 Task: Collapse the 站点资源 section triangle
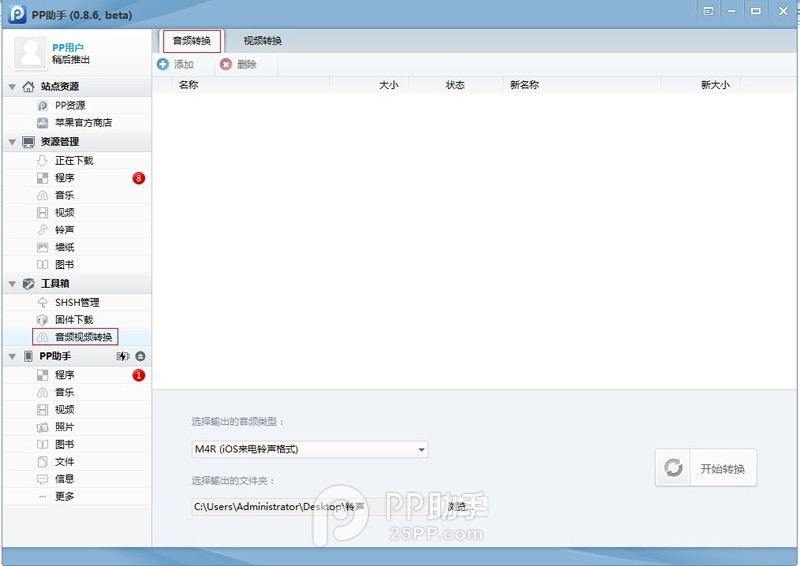(12, 87)
